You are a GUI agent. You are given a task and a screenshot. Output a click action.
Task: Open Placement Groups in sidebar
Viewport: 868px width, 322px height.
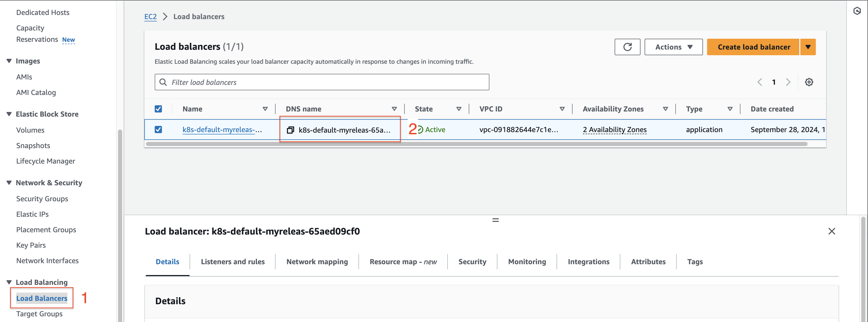click(46, 229)
